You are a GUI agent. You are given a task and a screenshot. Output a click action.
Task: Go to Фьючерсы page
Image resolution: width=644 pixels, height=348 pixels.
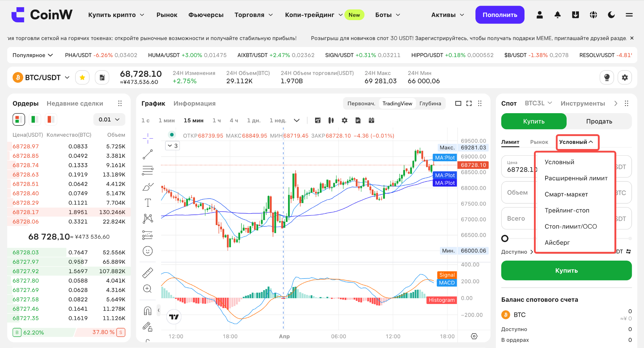click(x=206, y=15)
